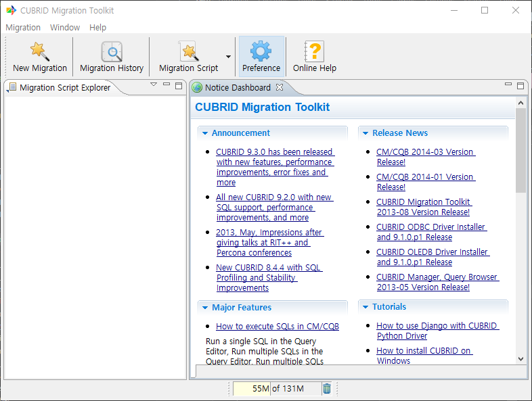
Task: Open the Migration menu
Action: click(x=23, y=28)
